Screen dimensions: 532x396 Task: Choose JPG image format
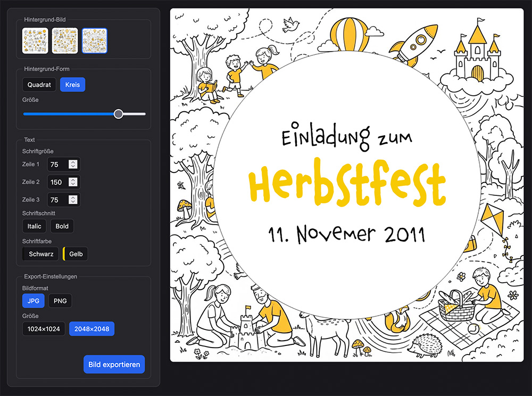[x=33, y=301]
